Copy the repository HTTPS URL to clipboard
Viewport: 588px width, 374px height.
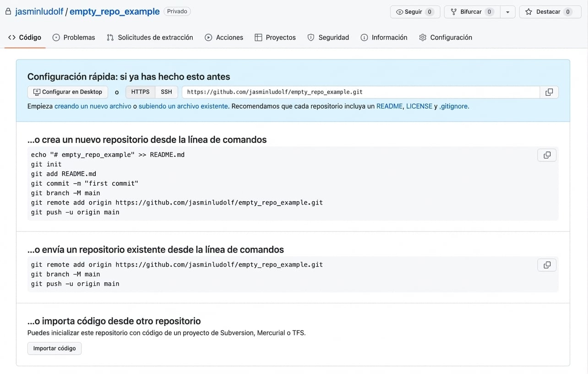coord(549,92)
